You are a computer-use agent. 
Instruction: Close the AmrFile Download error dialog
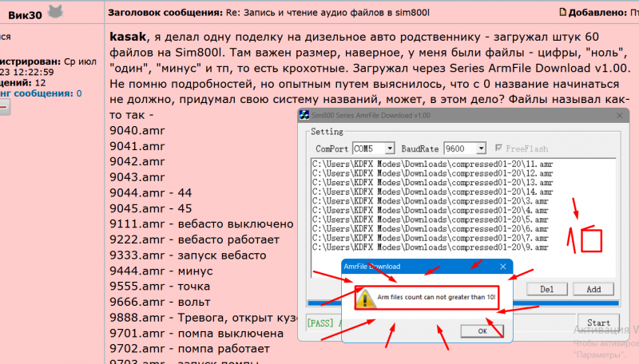point(502,266)
